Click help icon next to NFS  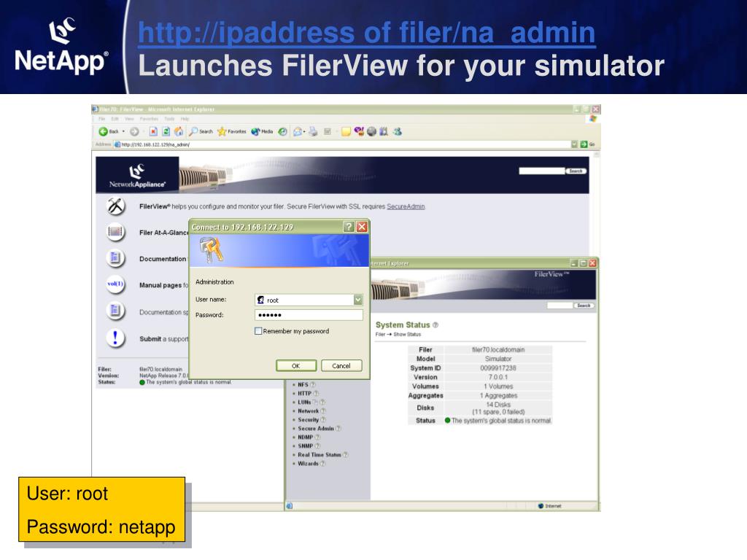click(312, 384)
